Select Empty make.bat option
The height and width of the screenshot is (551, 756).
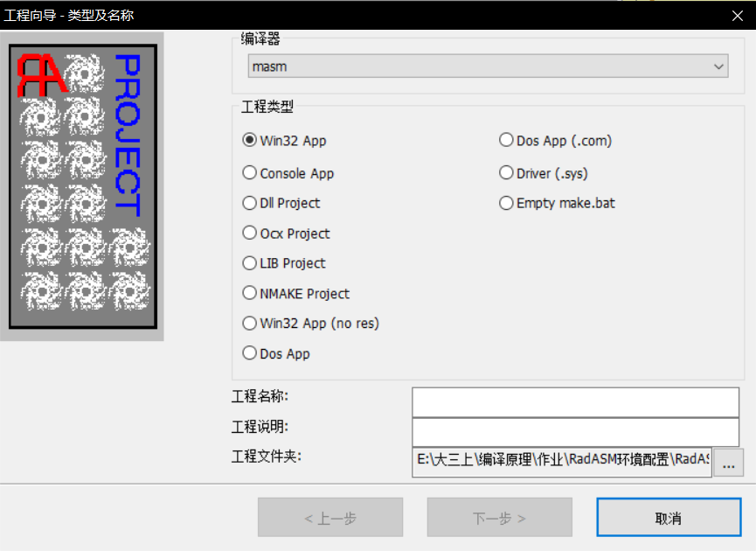506,203
